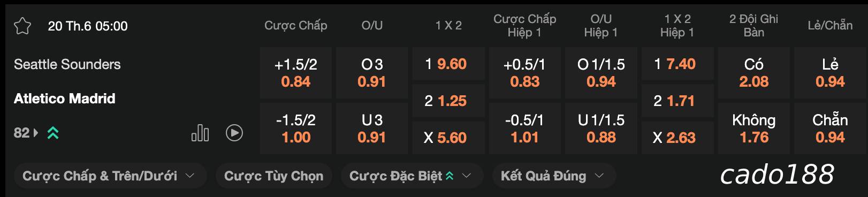This screenshot has height=197, width=868.
Task: Mark match as favorite with star icon
Action: 22,26
